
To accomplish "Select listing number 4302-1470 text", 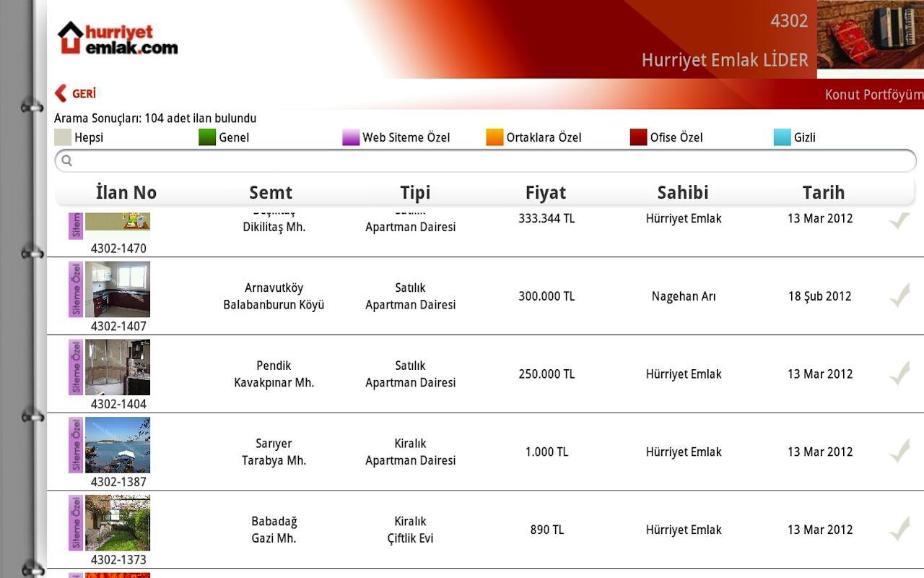I will [x=118, y=249].
